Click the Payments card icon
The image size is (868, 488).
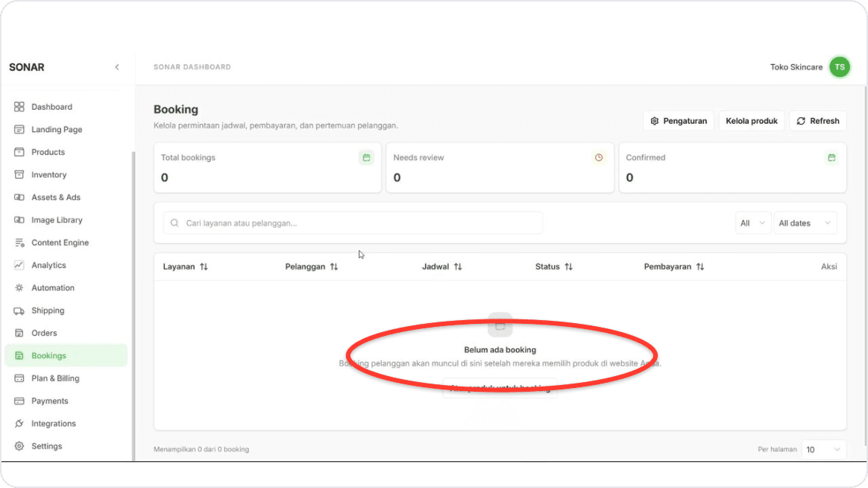19,401
